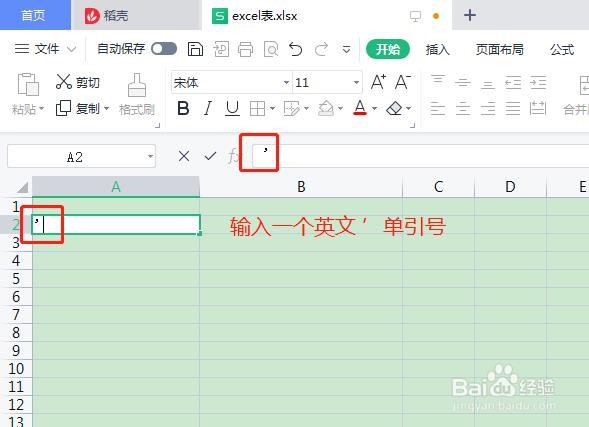589x427 pixels.
Task: Confirm entry with checkmark
Action: click(x=210, y=156)
